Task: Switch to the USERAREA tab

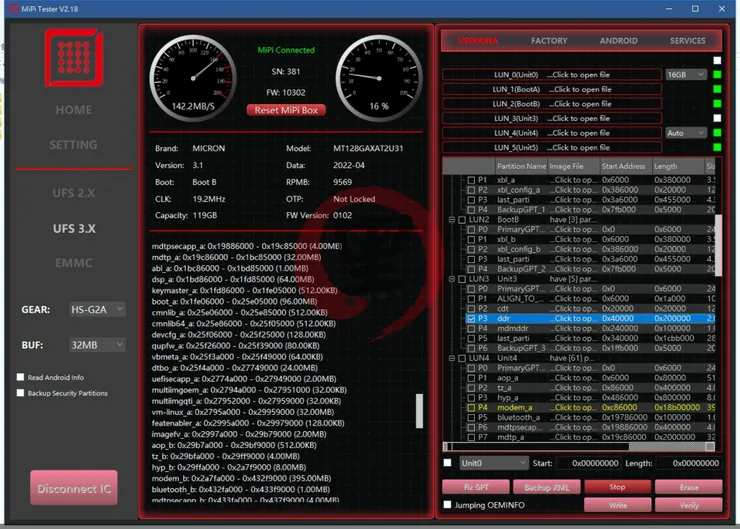Action: pyautogui.click(x=478, y=41)
